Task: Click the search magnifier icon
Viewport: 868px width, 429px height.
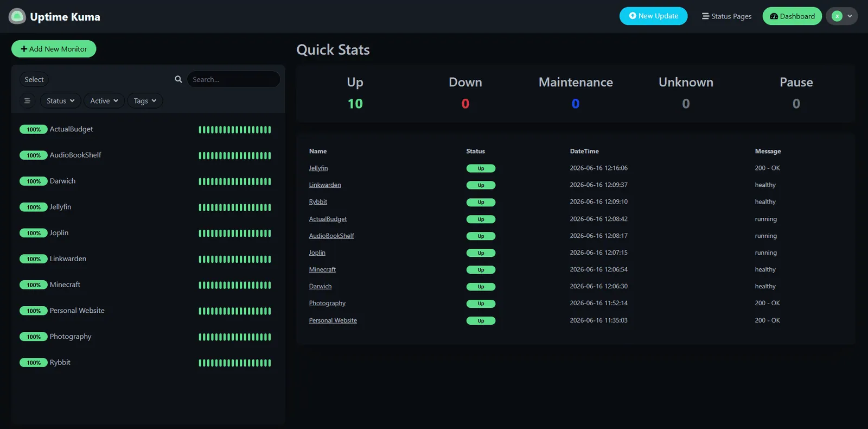Action: coord(178,79)
